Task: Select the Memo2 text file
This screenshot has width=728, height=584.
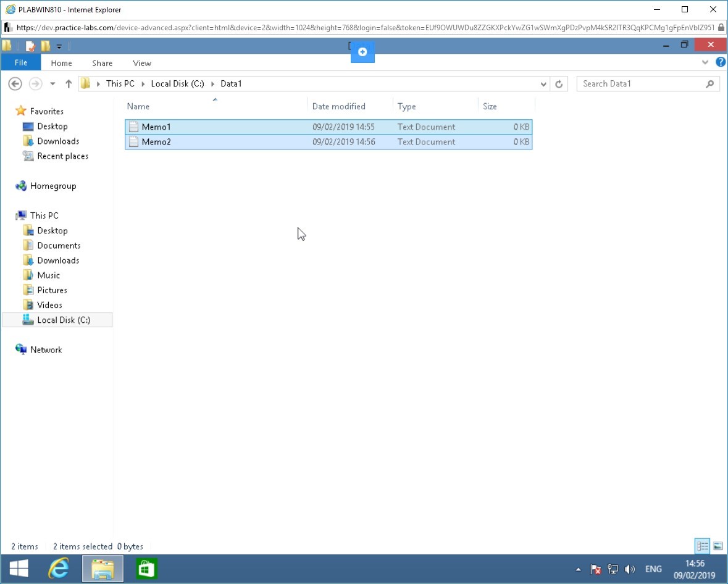Action: click(328, 141)
